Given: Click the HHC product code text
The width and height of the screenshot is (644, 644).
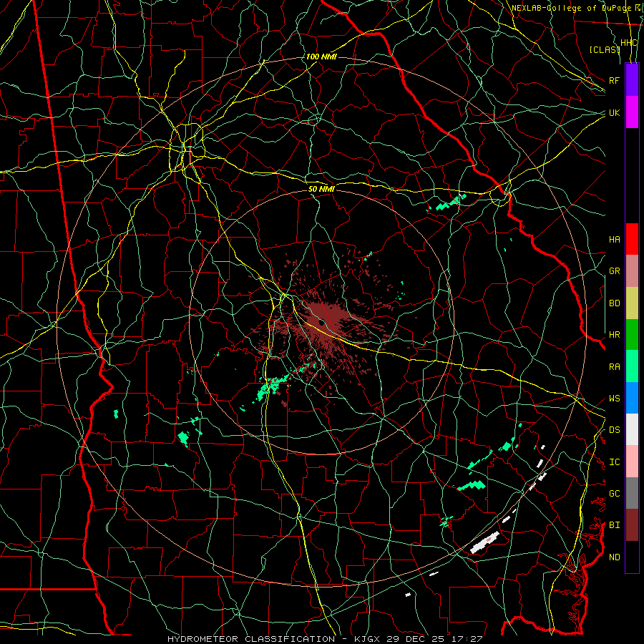Looking at the screenshot, I should [x=628, y=43].
